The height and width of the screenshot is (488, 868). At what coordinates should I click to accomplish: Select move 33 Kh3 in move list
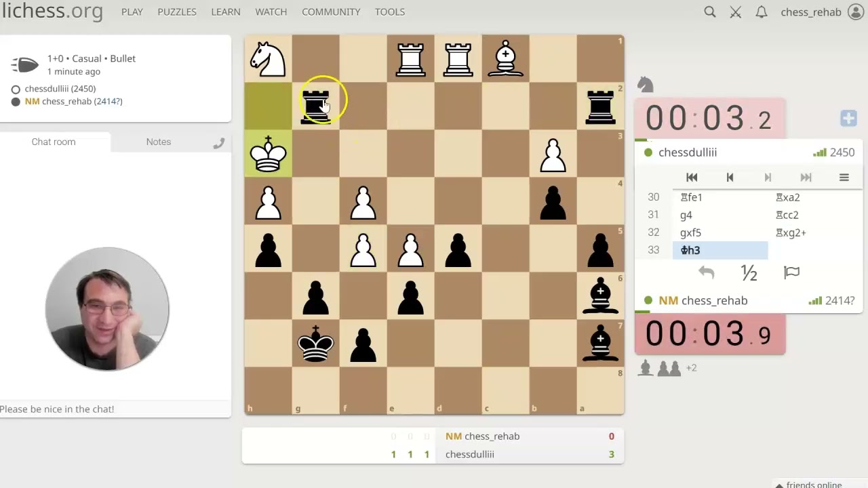click(720, 250)
